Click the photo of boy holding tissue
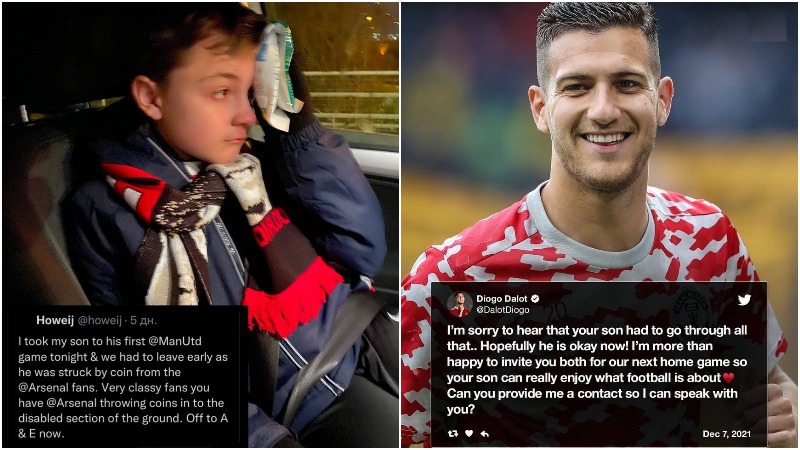800x450 pixels. tap(201, 225)
